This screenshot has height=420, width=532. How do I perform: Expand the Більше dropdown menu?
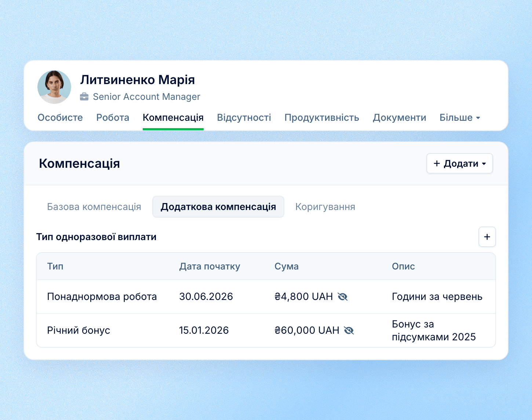click(460, 117)
